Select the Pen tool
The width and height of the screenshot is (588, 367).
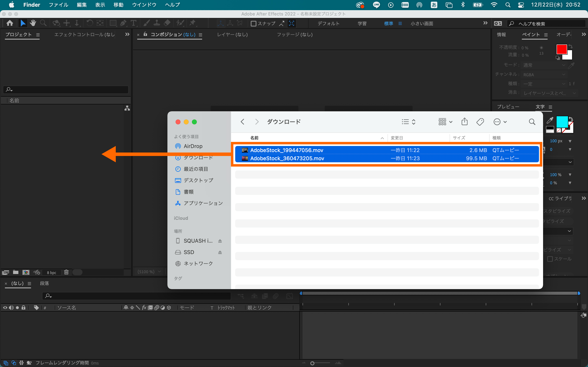click(123, 23)
